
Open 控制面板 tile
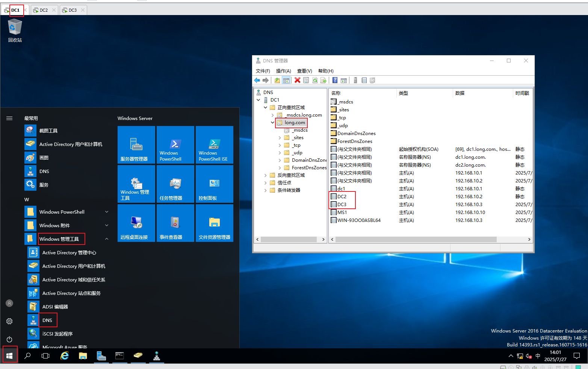215,184
